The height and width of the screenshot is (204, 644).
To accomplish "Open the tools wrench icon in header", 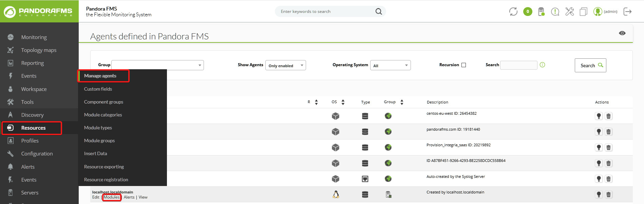I will 569,12.
